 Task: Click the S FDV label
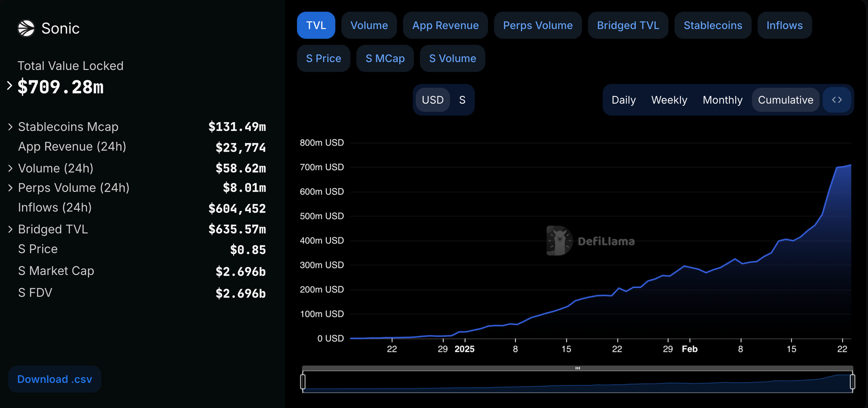click(x=35, y=292)
